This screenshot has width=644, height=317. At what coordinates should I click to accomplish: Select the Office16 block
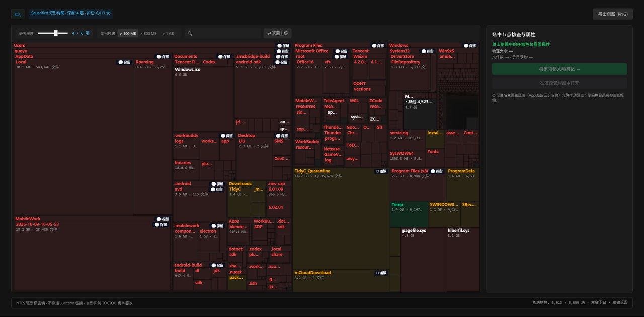308,78
